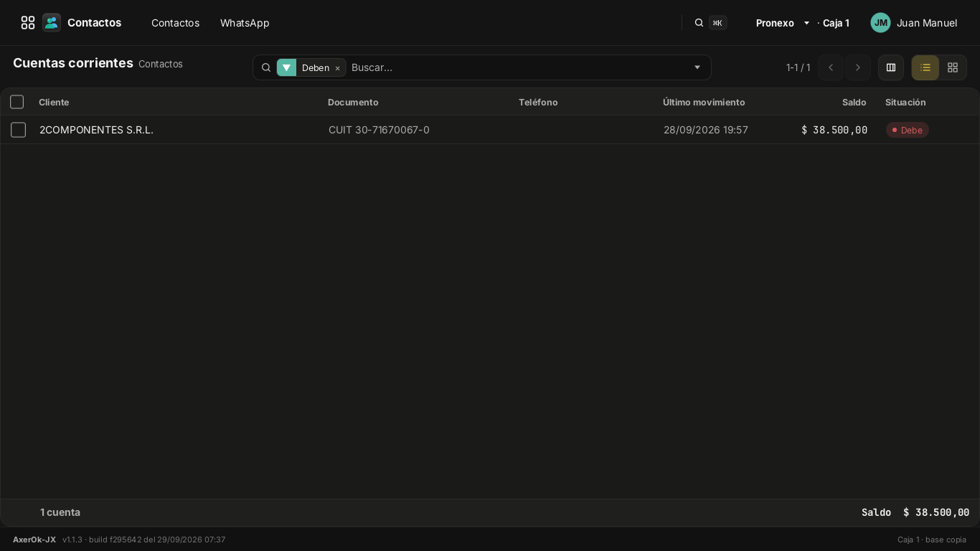
Task: Switch to list view
Action: point(925,67)
